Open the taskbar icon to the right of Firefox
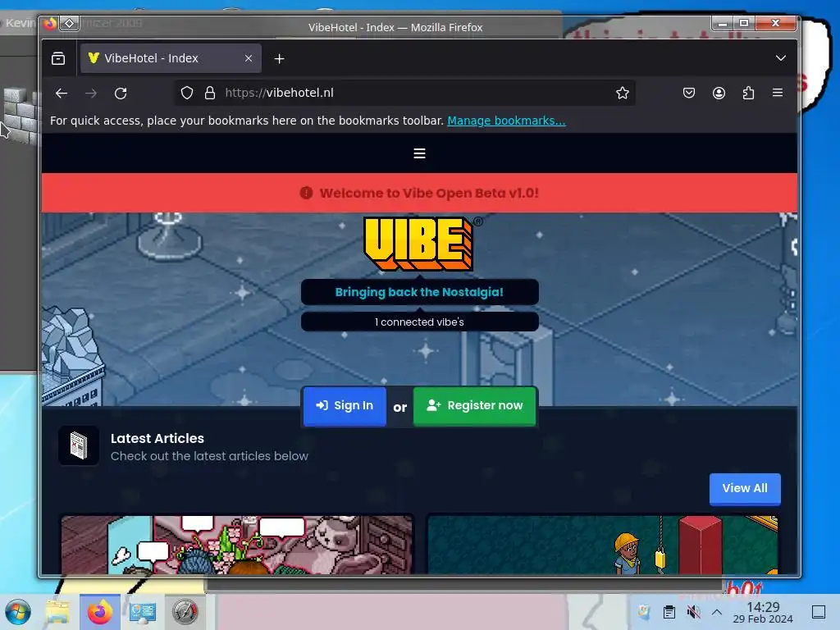Image resolution: width=840 pixels, height=630 pixels. click(143, 612)
